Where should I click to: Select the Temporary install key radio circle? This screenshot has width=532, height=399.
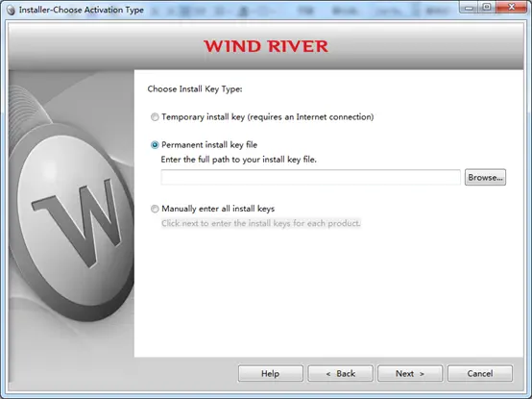point(155,117)
